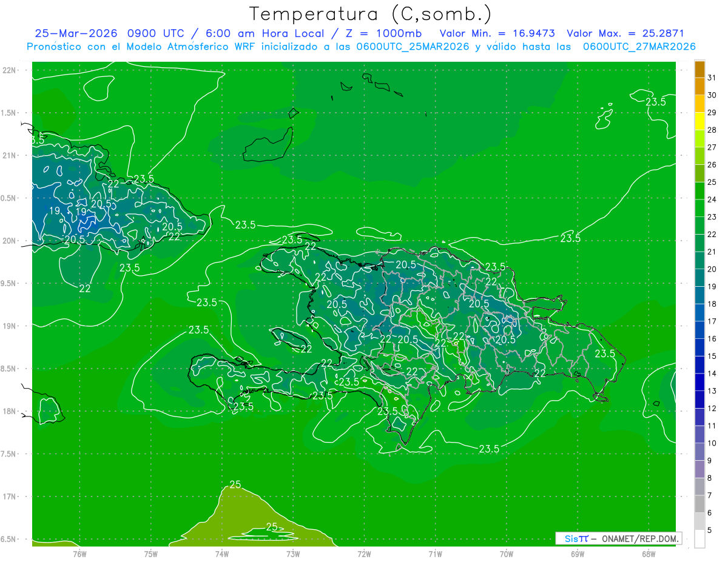Click the Valor Max. = 25.2871 text

click(x=625, y=33)
